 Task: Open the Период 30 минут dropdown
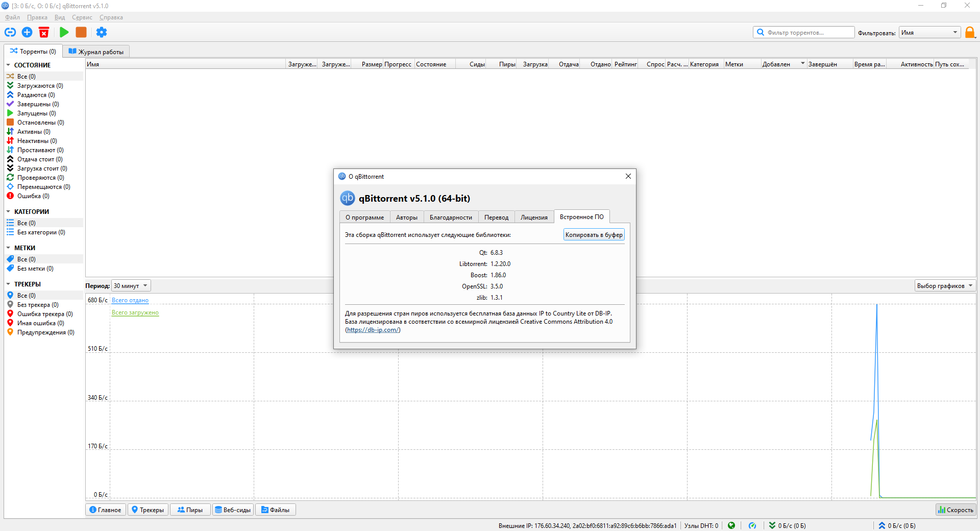click(x=131, y=286)
